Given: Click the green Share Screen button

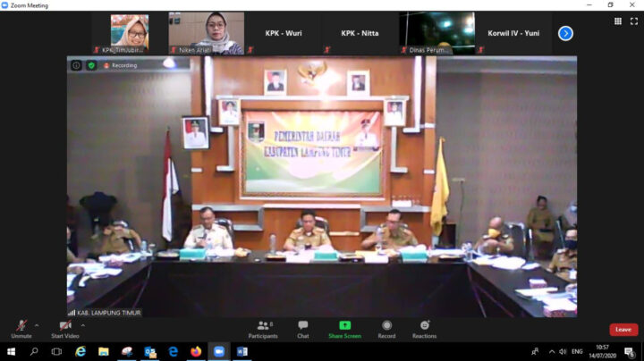Looking at the screenshot, I should tap(344, 327).
